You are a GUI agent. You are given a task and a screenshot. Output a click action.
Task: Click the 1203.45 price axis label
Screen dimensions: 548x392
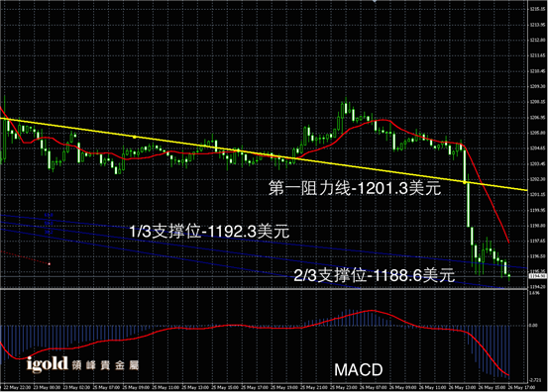click(538, 163)
